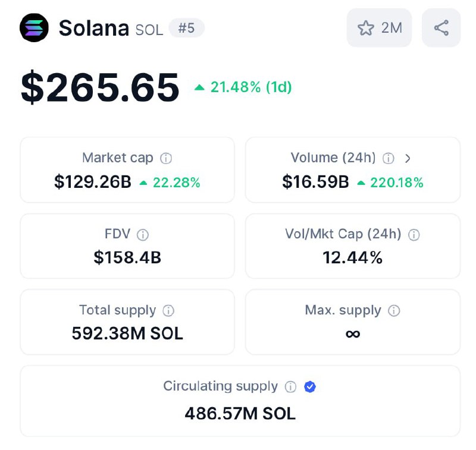This screenshot has height=450, width=476.
Task: Click the SOL ticker label
Action: point(149,30)
